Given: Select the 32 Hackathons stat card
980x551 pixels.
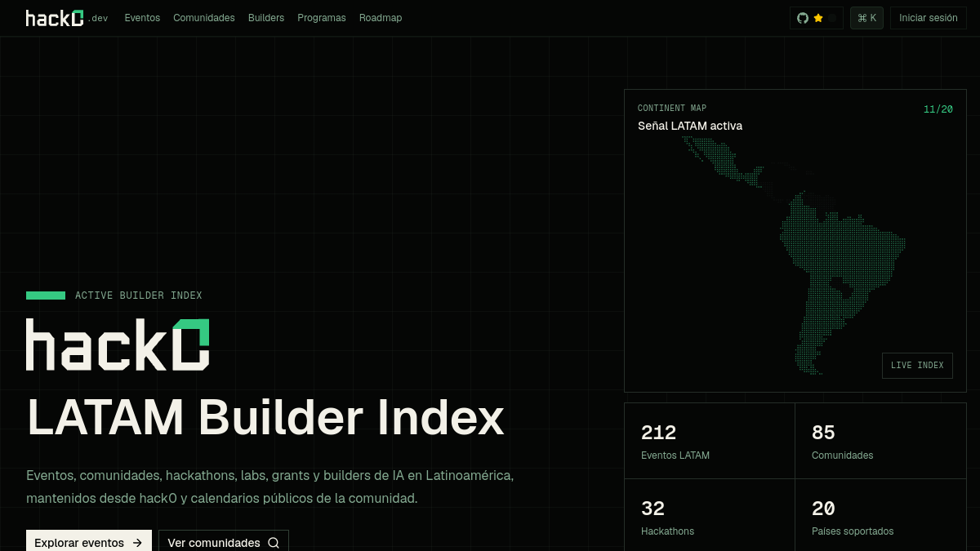Looking at the screenshot, I should point(710,517).
